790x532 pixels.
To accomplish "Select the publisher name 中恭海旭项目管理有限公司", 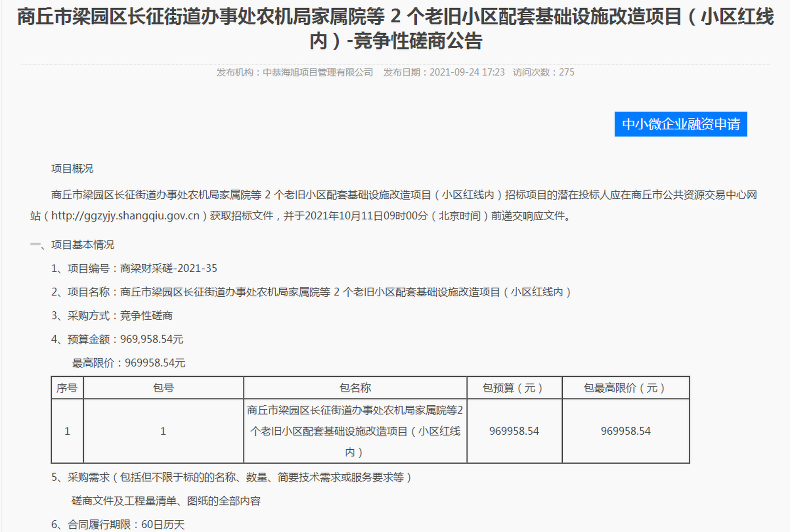I will pos(318,72).
